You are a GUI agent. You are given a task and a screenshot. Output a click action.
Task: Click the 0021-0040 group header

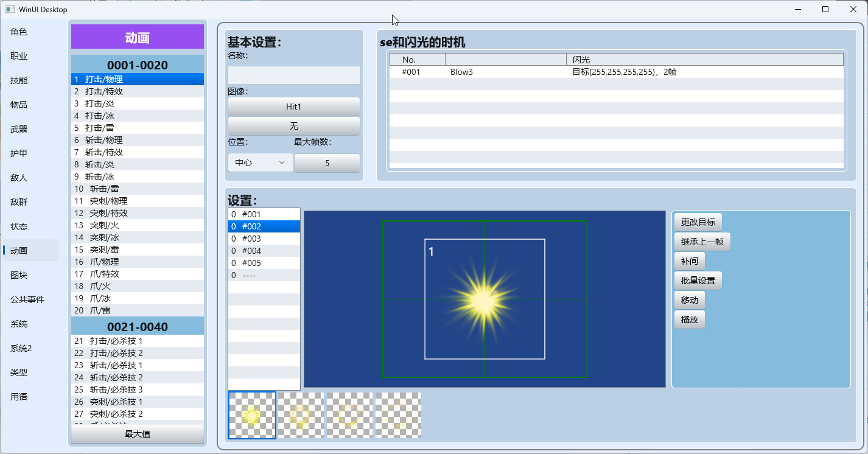138,326
